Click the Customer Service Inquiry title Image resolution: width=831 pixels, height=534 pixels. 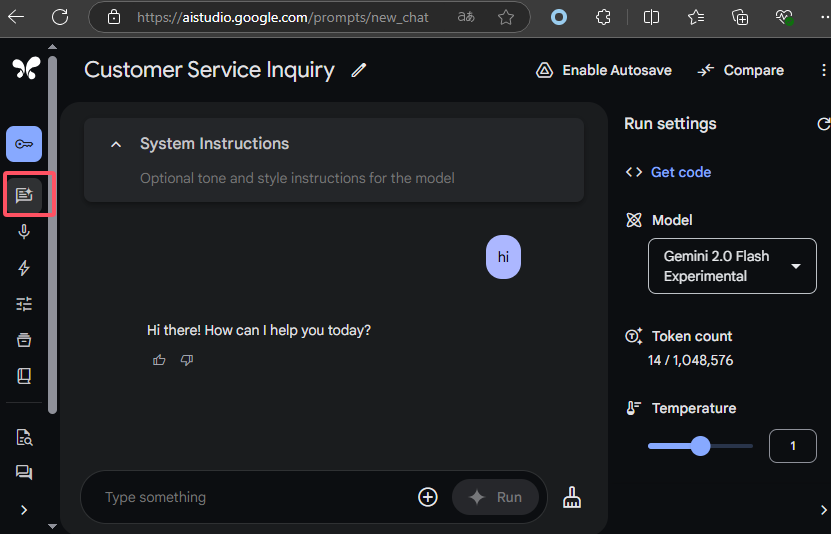[209, 70]
